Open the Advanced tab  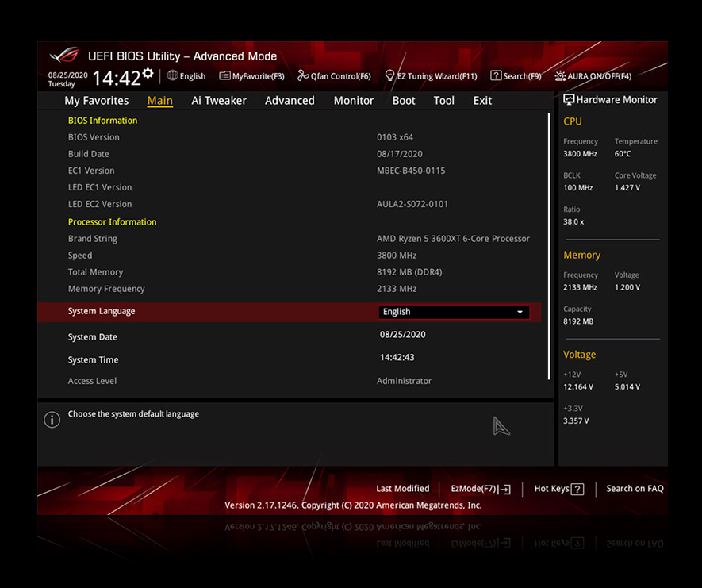pos(290,101)
